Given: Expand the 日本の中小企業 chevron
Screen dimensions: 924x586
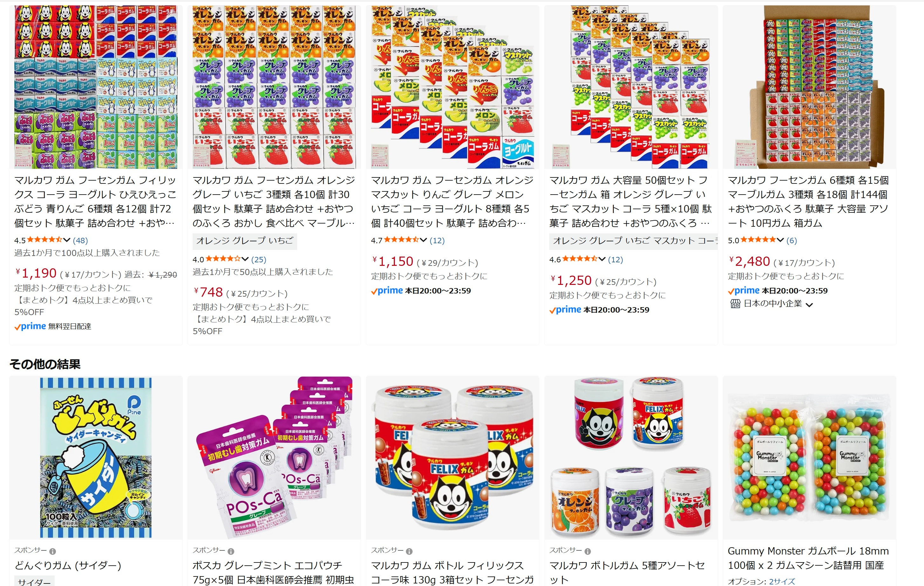Looking at the screenshot, I should [x=809, y=305].
